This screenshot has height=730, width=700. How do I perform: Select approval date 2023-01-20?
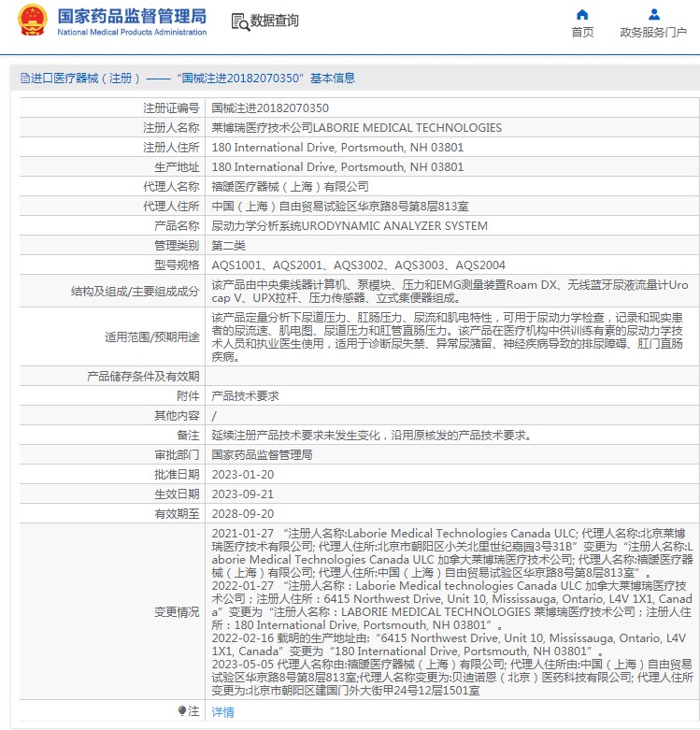point(242,475)
